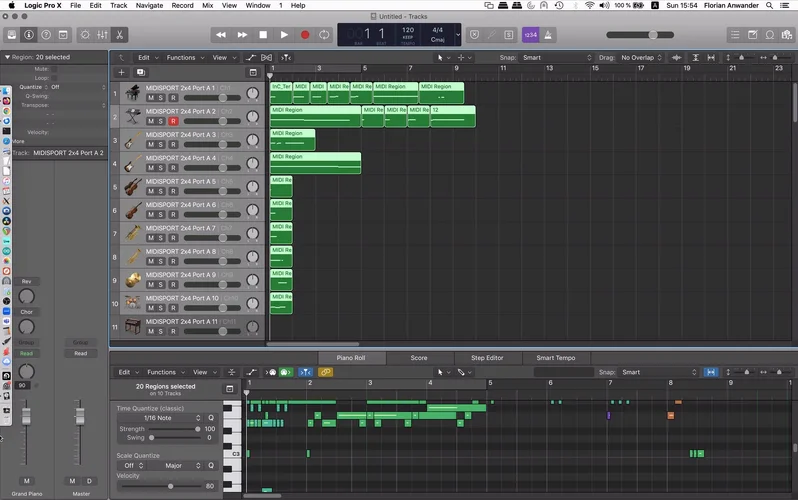798x500 pixels.
Task: Add a new track with plus button
Action: (121, 72)
